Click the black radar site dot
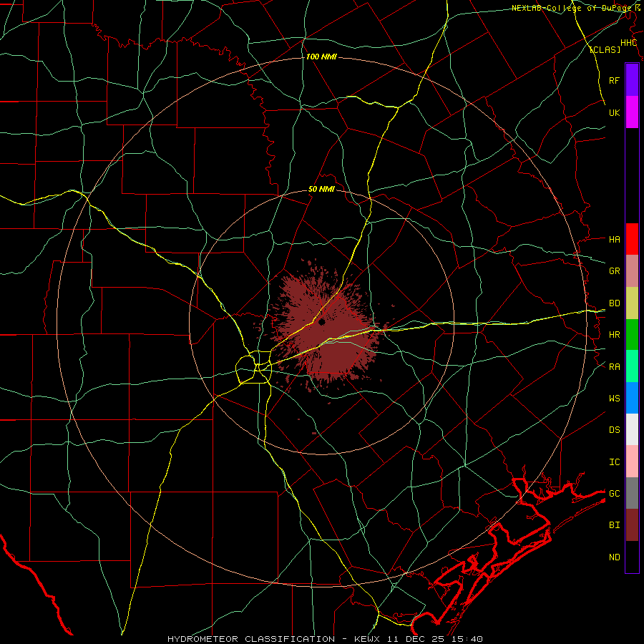Image resolution: width=644 pixels, height=644 pixels. pyautogui.click(x=321, y=322)
